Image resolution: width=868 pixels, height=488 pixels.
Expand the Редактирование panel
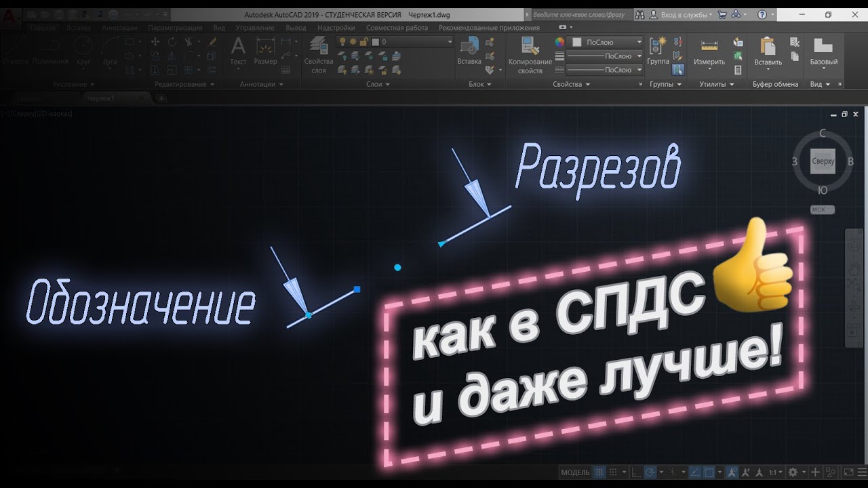pos(184,85)
